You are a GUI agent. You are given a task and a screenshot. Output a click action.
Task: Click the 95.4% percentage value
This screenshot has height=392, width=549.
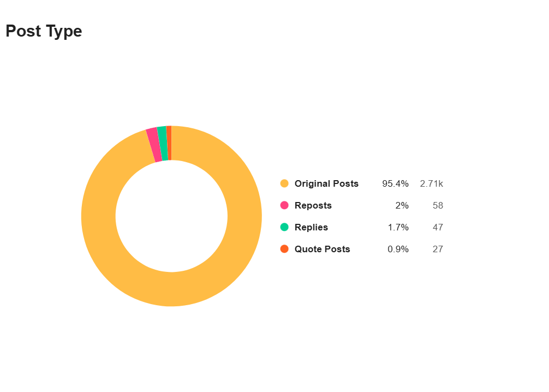395,183
